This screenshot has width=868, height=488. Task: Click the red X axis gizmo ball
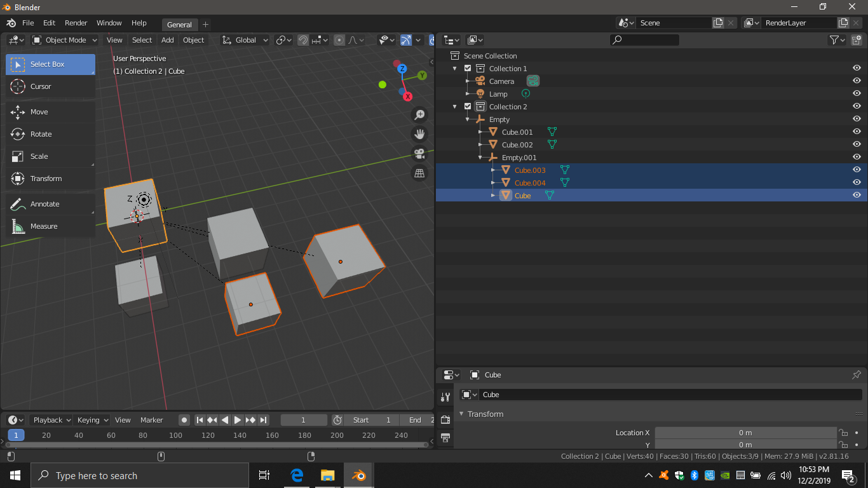pyautogui.click(x=408, y=97)
